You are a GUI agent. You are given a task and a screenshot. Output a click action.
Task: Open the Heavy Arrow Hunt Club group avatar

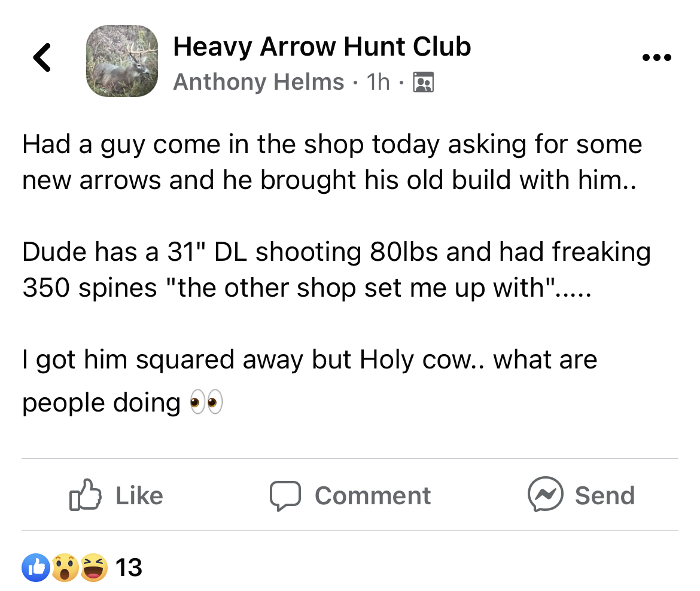tap(122, 60)
